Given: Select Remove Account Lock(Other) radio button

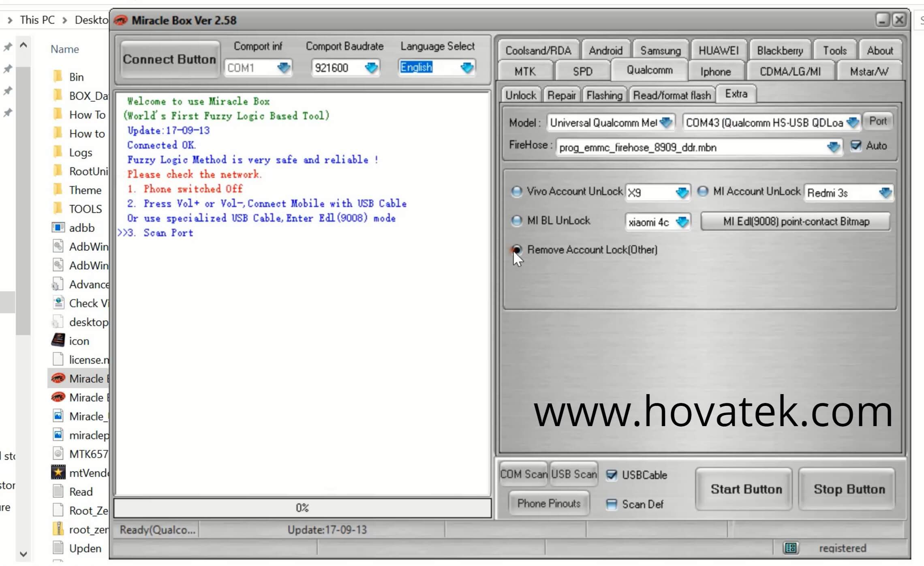Looking at the screenshot, I should tap(517, 250).
